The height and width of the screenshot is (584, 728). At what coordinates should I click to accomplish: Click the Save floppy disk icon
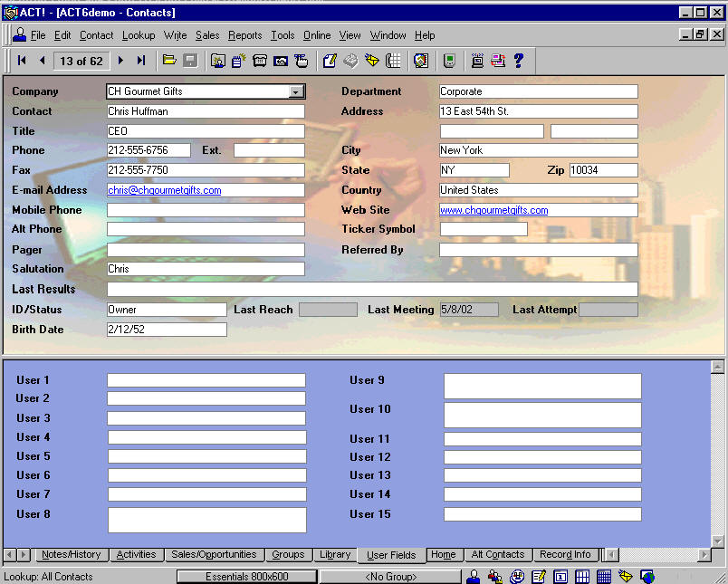pyautogui.click(x=190, y=60)
